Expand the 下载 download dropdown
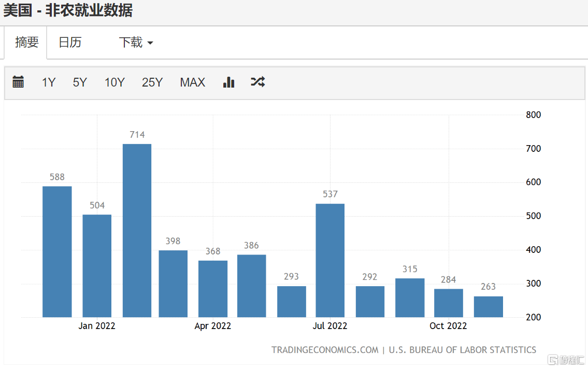Screen dimensions: 588x369 click(130, 42)
